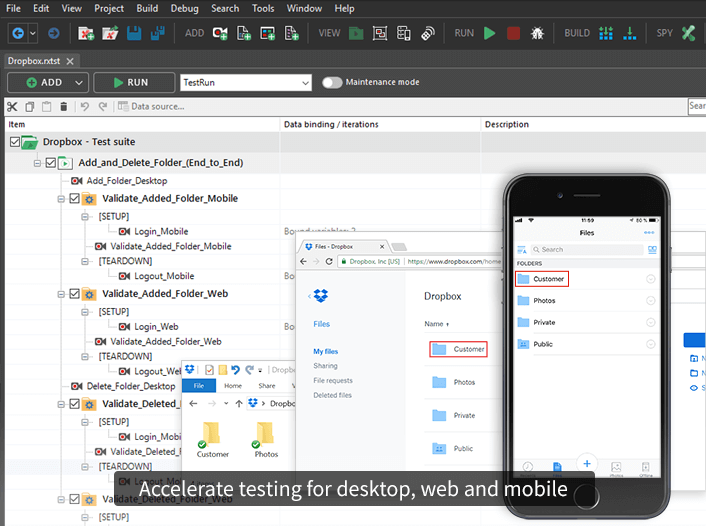
Task: Uncheck the Validate_Added_Folder_Mobile checkbox
Action: click(x=74, y=198)
